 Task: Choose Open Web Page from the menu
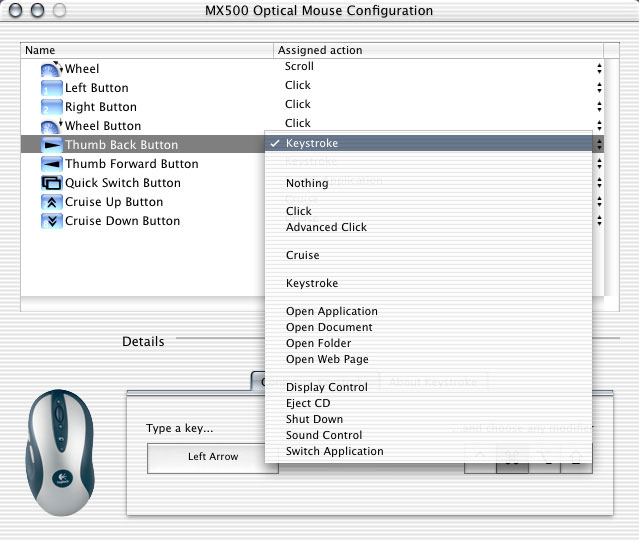[x=428, y=359]
